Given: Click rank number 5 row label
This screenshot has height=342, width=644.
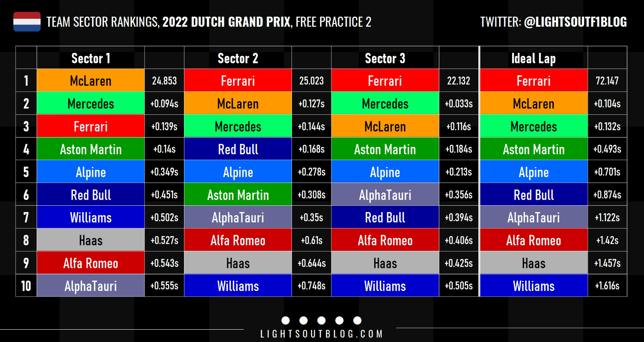Looking at the screenshot, I should pyautogui.click(x=26, y=172).
